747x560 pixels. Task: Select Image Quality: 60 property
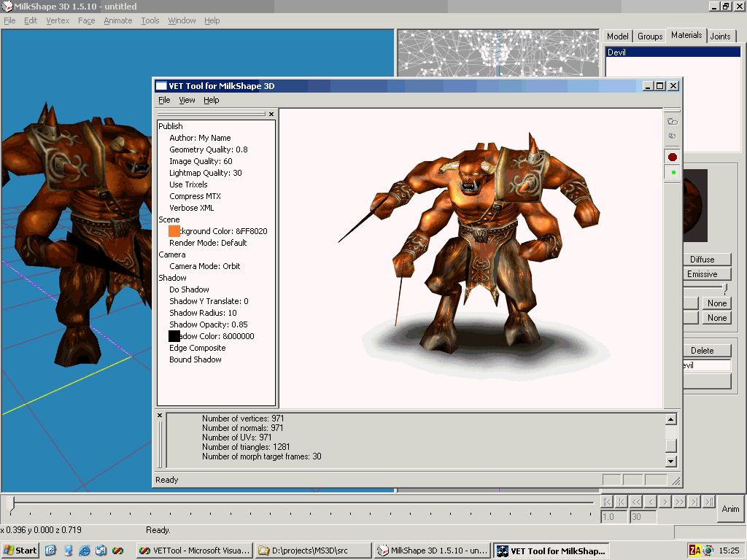tap(201, 161)
